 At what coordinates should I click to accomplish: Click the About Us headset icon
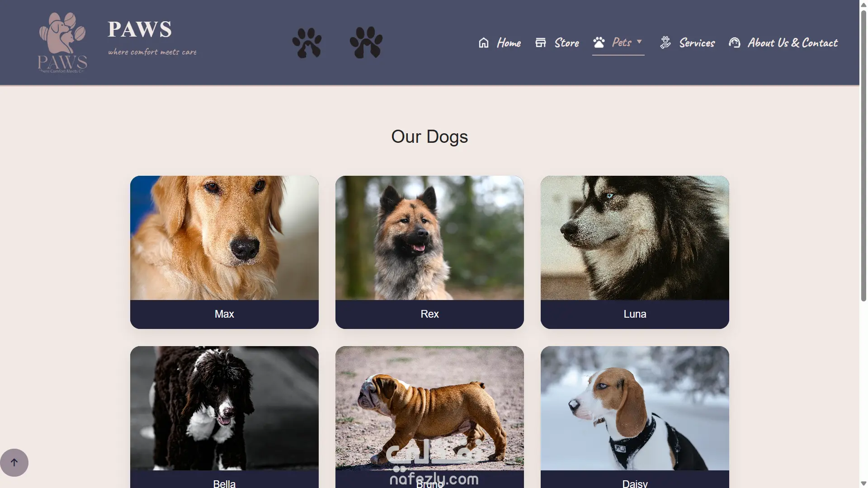735,42
